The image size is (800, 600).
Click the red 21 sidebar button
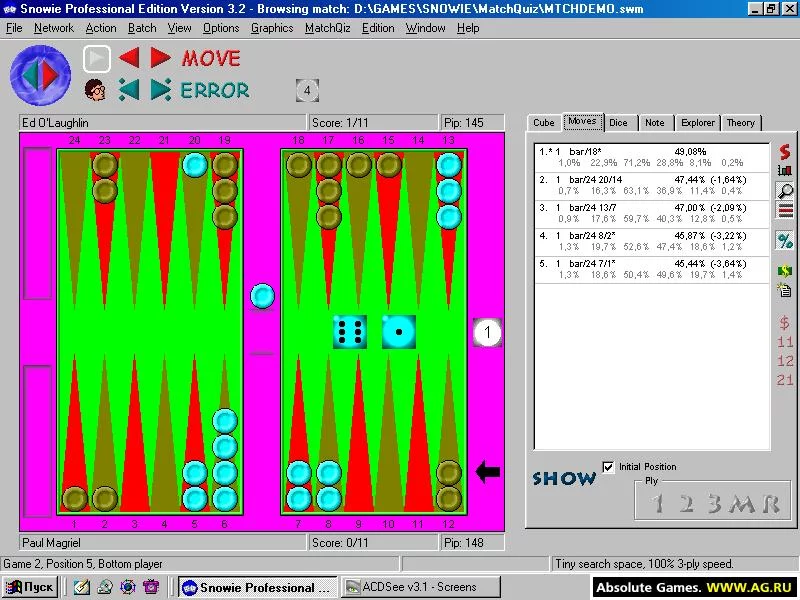click(785, 380)
